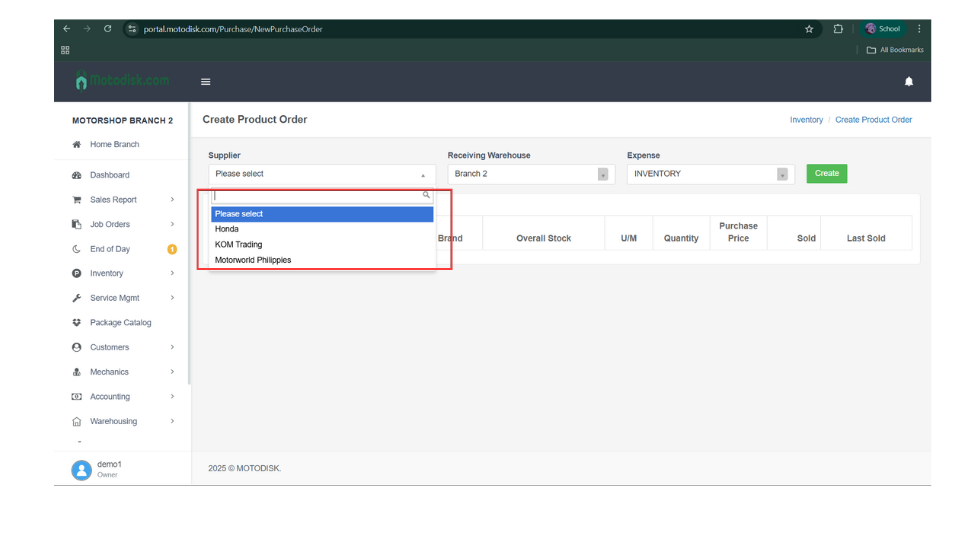This screenshot has width=960, height=540.
Task: Expand the Job Orders submenu
Action: (x=172, y=225)
